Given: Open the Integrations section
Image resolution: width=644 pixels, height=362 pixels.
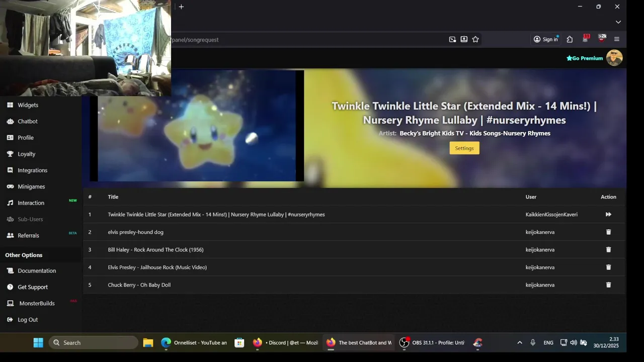Looking at the screenshot, I should coord(32,170).
